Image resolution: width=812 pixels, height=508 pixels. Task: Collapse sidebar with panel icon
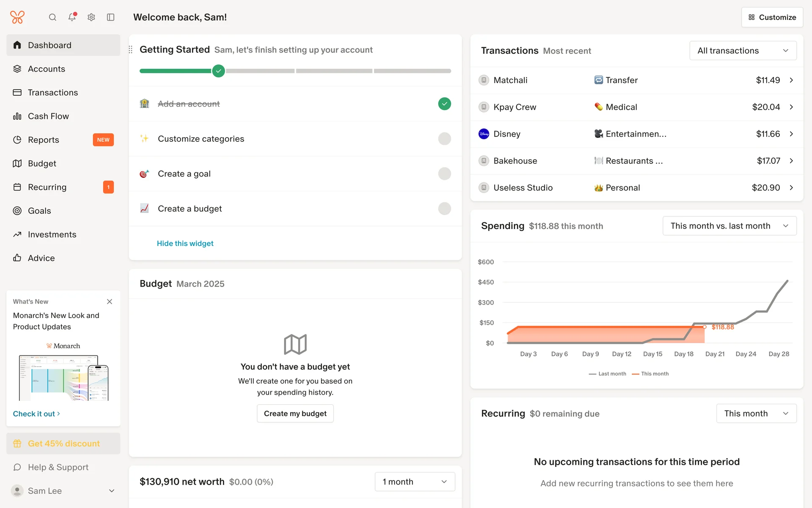(x=111, y=17)
